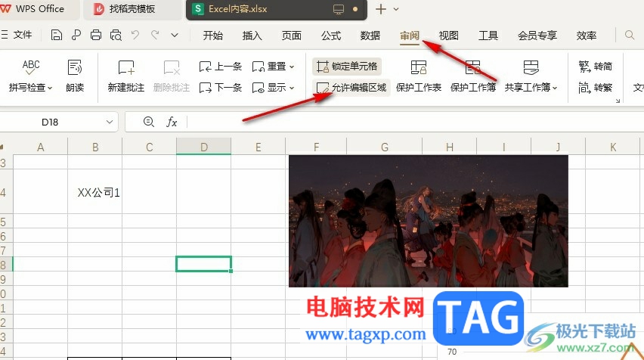Click the fx insert function icon
Viewport: 644px width, 360px height.
click(172, 122)
